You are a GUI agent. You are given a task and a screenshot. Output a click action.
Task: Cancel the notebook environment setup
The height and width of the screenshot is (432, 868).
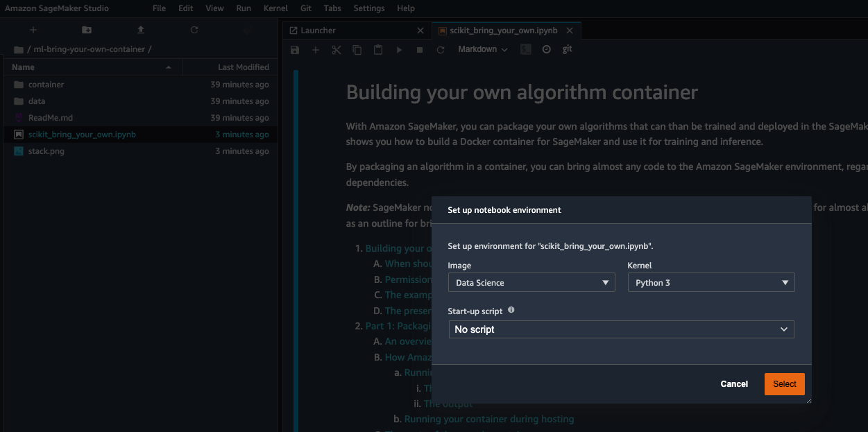734,383
